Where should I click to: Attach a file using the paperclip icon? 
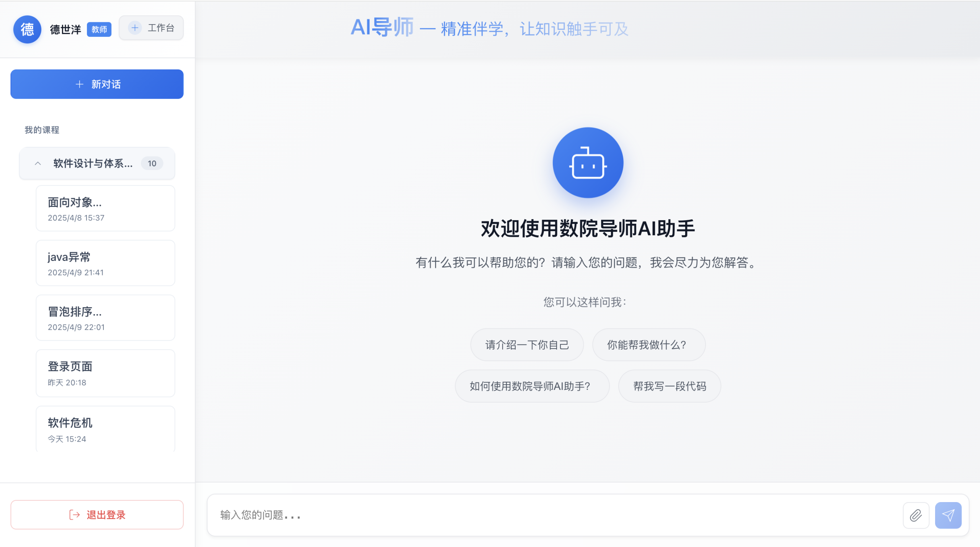point(916,515)
